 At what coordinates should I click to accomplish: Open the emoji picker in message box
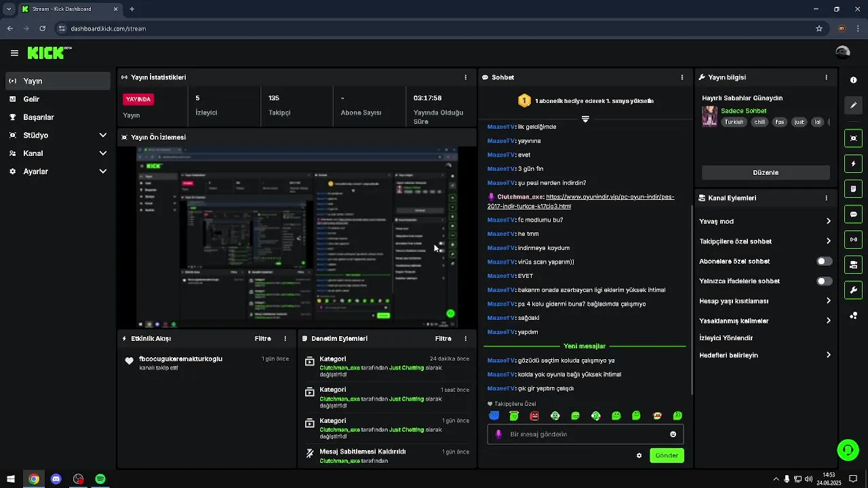pos(673,434)
